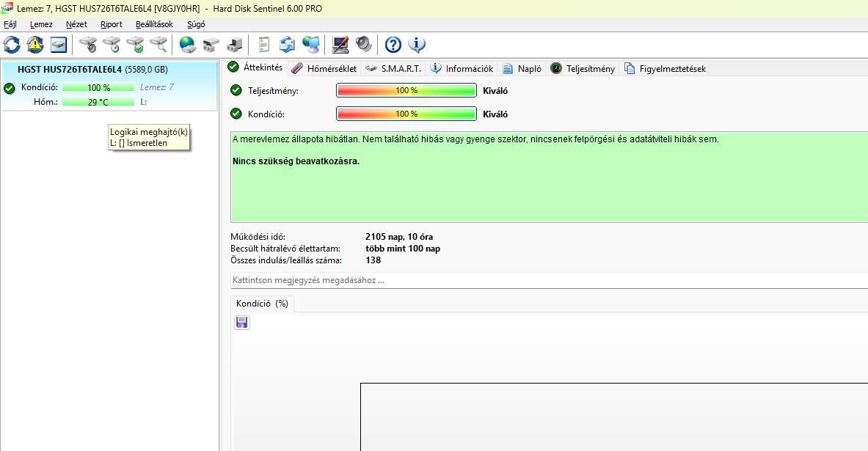Viewport: 868px width, 451px height.
Task: Select the Kondíció (%) chart tab
Action: coord(262,304)
